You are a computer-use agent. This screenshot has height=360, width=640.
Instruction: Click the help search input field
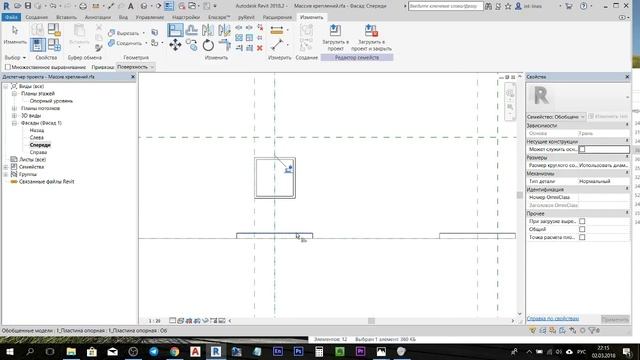click(445, 6)
